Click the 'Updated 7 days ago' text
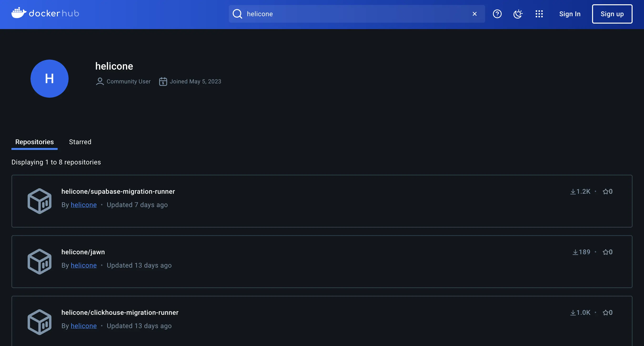 pos(137,205)
